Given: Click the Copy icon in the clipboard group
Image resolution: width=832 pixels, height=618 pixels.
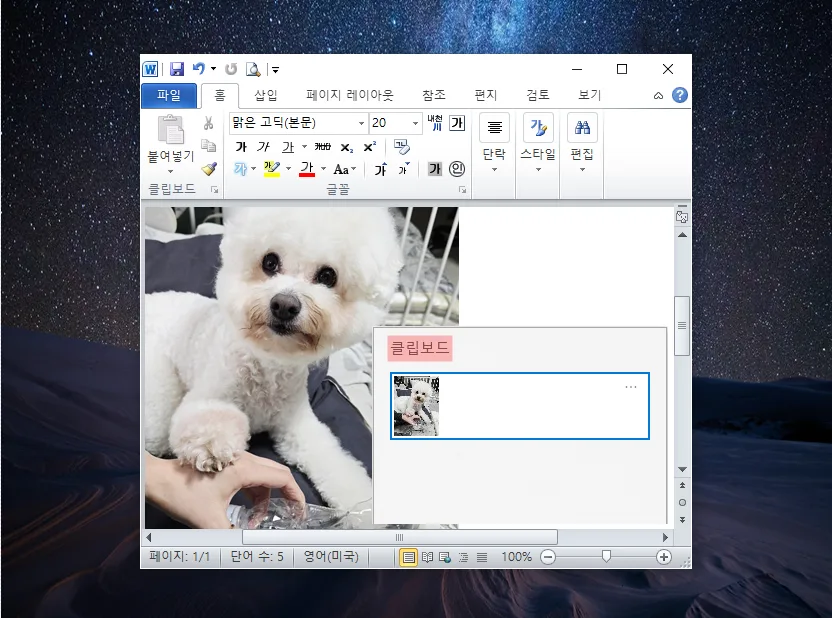Looking at the screenshot, I should [x=209, y=145].
